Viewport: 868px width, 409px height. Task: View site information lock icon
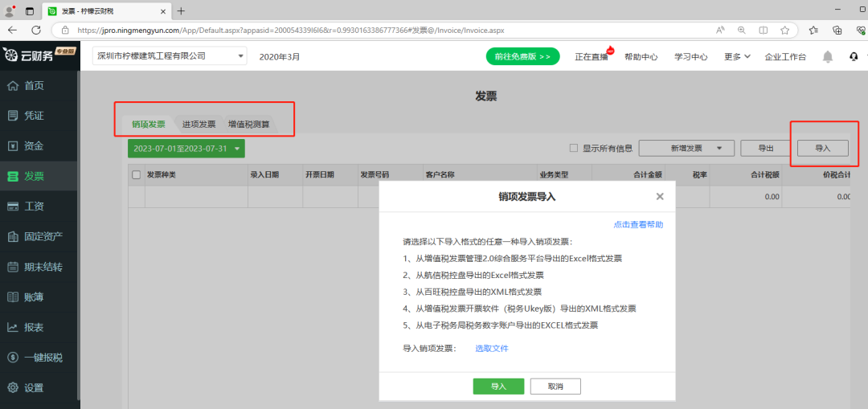pyautogui.click(x=65, y=31)
